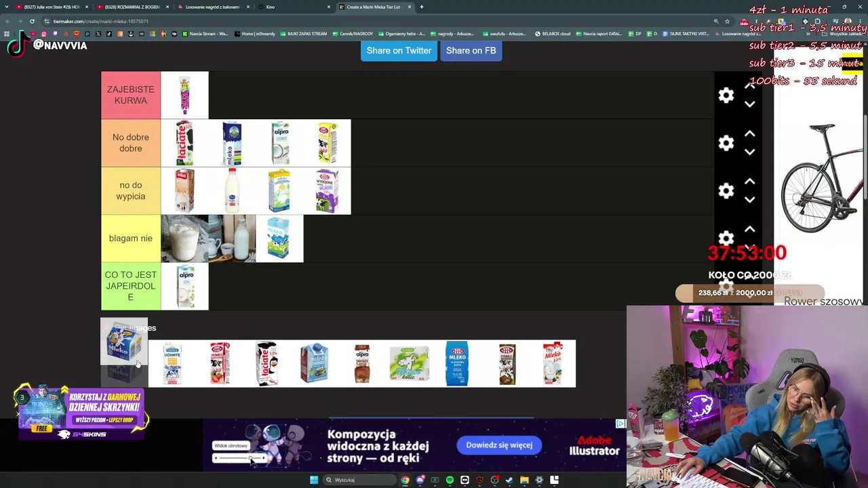Open the TAJNE TAKTYKI VIRT bookmark
Image resolution: width=868 pixels, height=488 pixels.
tap(686, 34)
